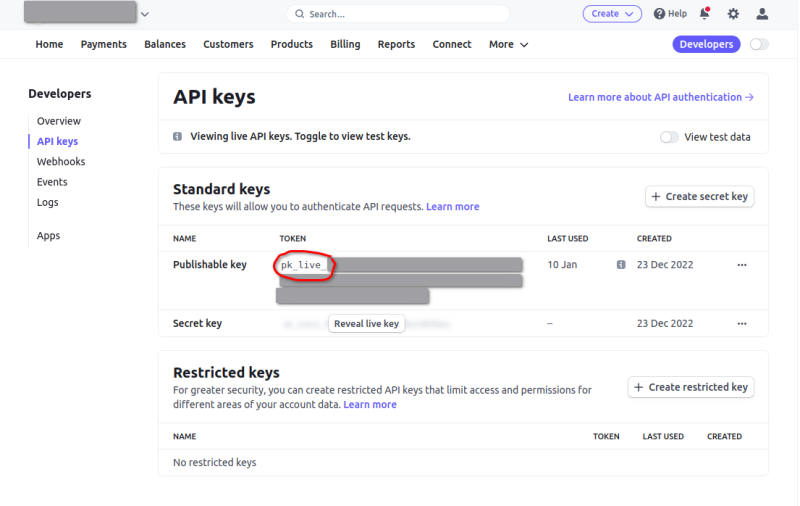
Task: Open the user profile icon
Action: [x=762, y=14]
